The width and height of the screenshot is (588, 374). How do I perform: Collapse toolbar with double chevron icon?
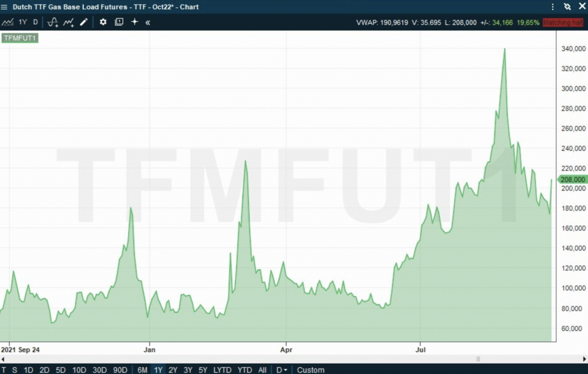(148, 22)
